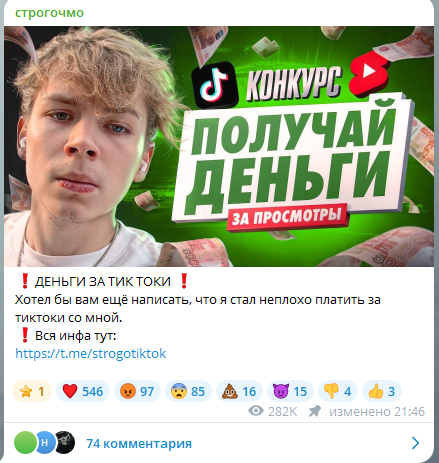Open the contest banner image

coord(219,146)
